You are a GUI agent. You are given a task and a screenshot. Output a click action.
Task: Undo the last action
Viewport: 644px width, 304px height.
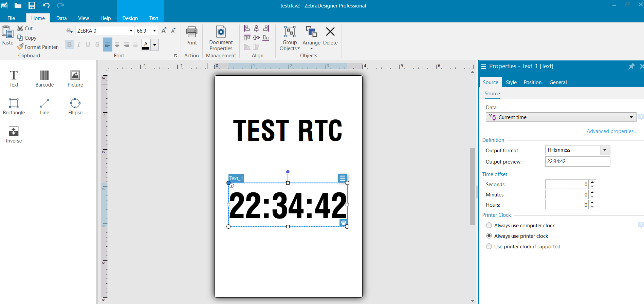tap(46, 5)
